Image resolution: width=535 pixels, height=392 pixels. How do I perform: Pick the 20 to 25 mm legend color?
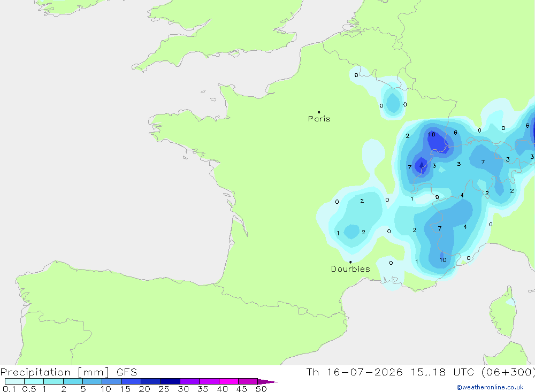(151, 381)
